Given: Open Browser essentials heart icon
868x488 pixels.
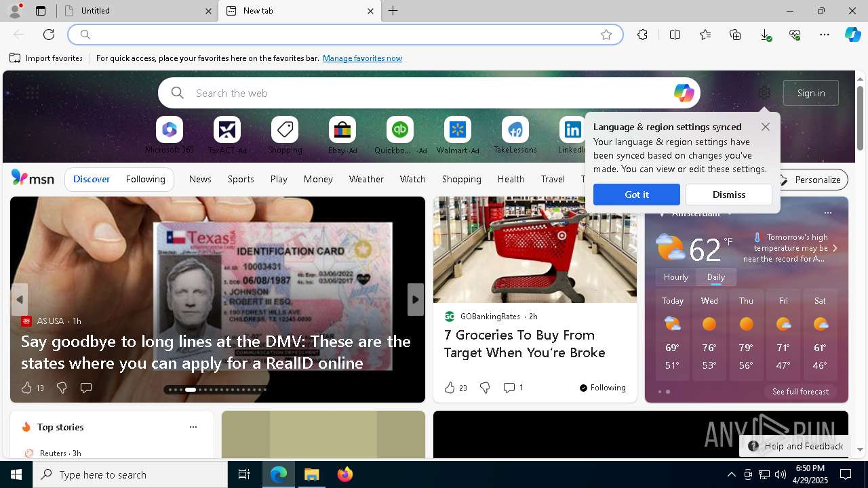Looking at the screenshot, I should (x=795, y=35).
